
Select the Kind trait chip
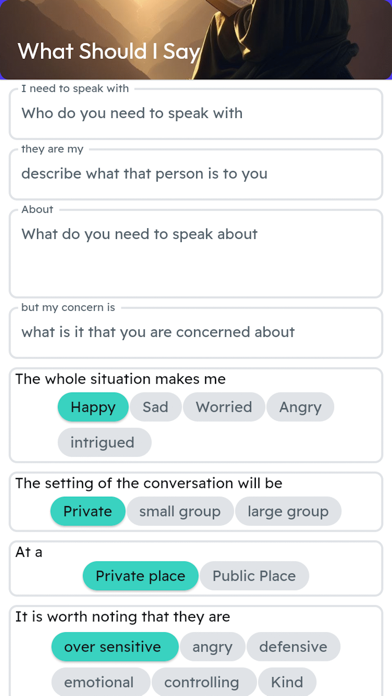click(287, 682)
